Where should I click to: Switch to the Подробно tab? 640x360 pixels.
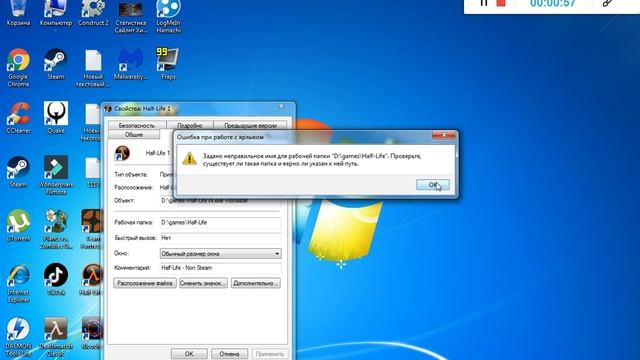(190, 125)
